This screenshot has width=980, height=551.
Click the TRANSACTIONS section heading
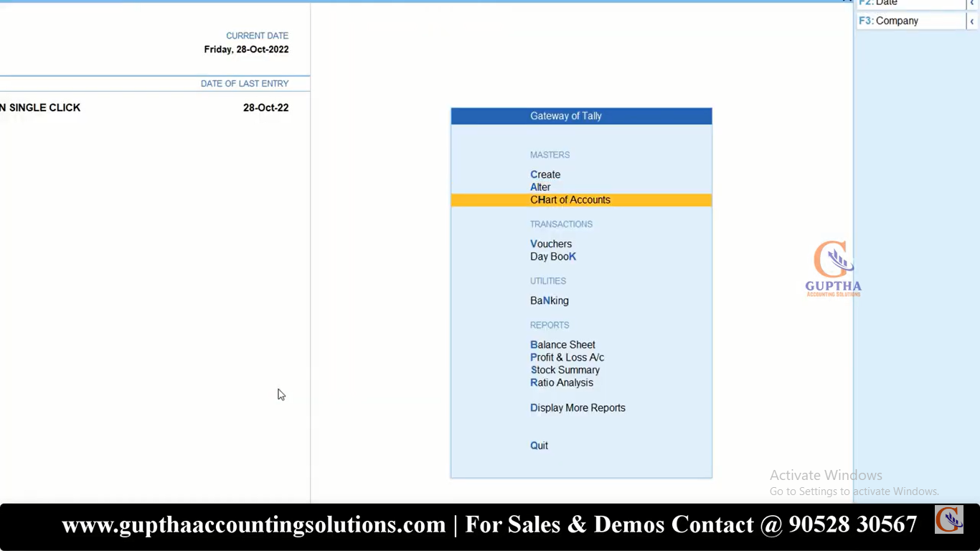(x=561, y=225)
